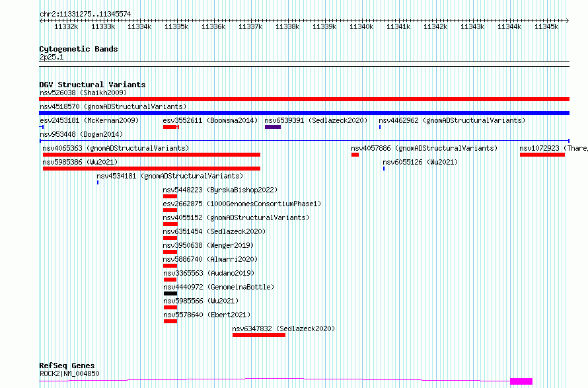Open nsv4057886 gnomAD variant label
The height and width of the screenshot is (388, 588).
tap(424, 148)
